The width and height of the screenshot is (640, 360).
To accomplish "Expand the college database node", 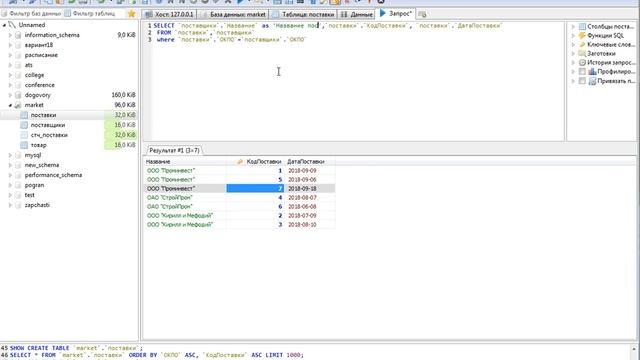I will pos(10,75).
